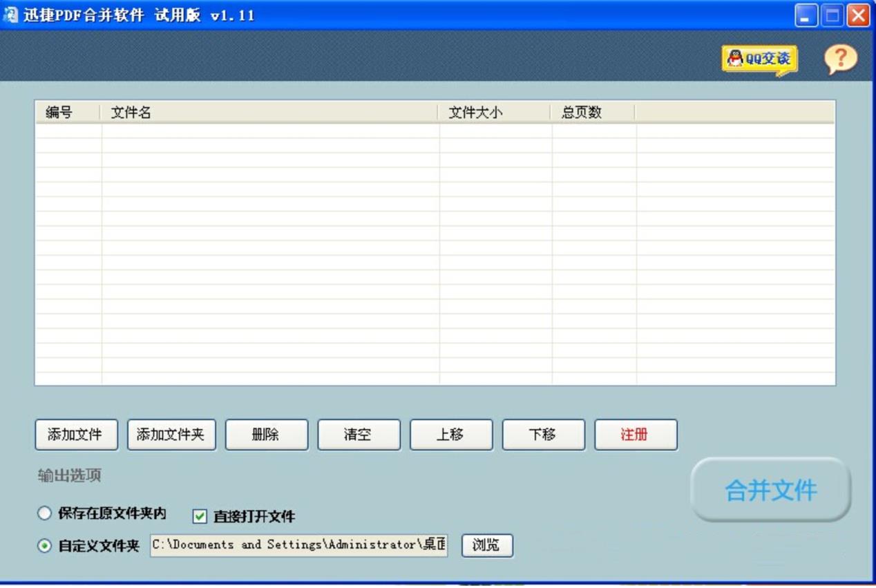Image resolution: width=876 pixels, height=588 pixels.
Task: Click 添加文件夹 to add a folder
Action: (x=171, y=435)
